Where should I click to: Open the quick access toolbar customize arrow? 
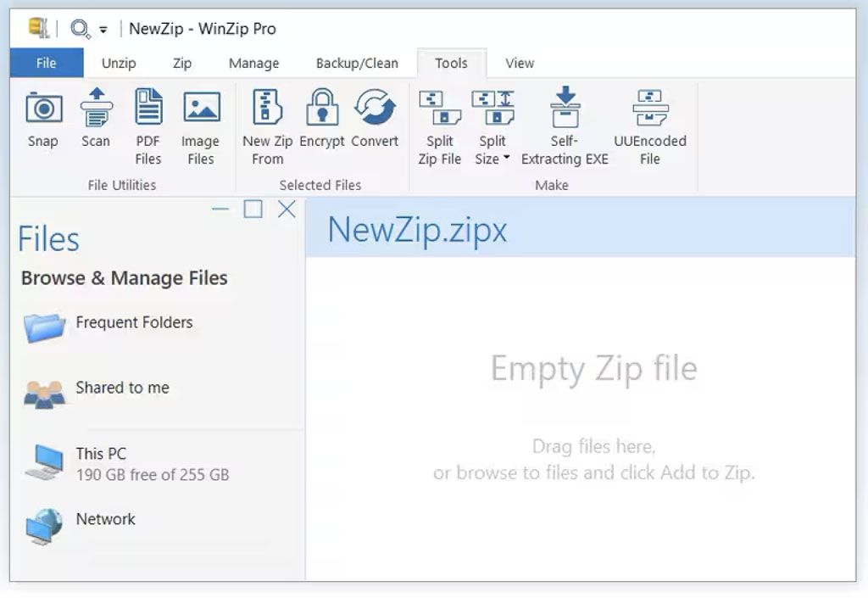point(103,30)
